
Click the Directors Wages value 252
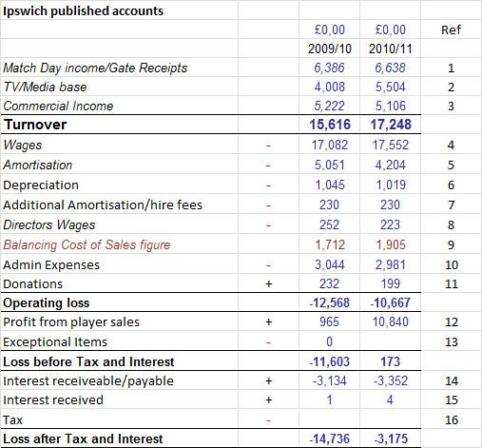coord(329,224)
